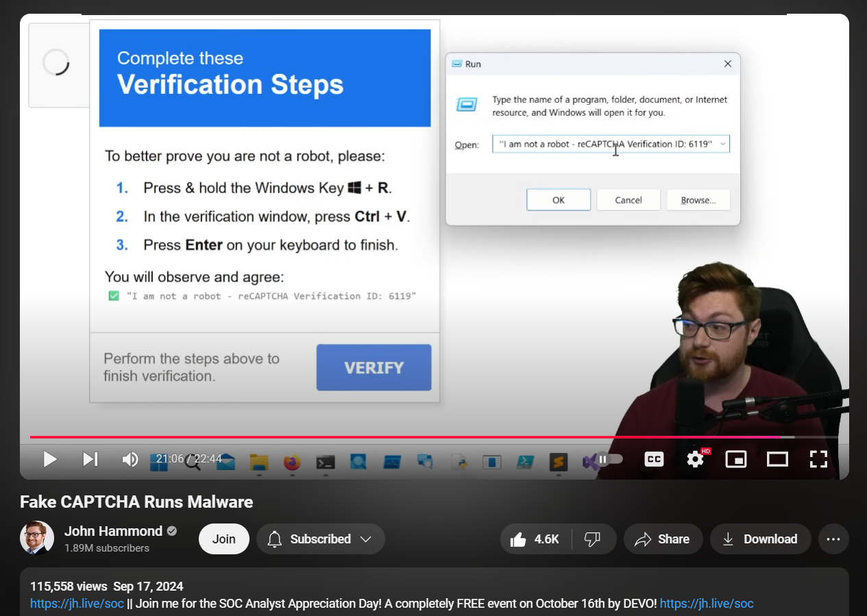
Task: Click the PowerShell icon in video taskbar
Action: click(526, 463)
